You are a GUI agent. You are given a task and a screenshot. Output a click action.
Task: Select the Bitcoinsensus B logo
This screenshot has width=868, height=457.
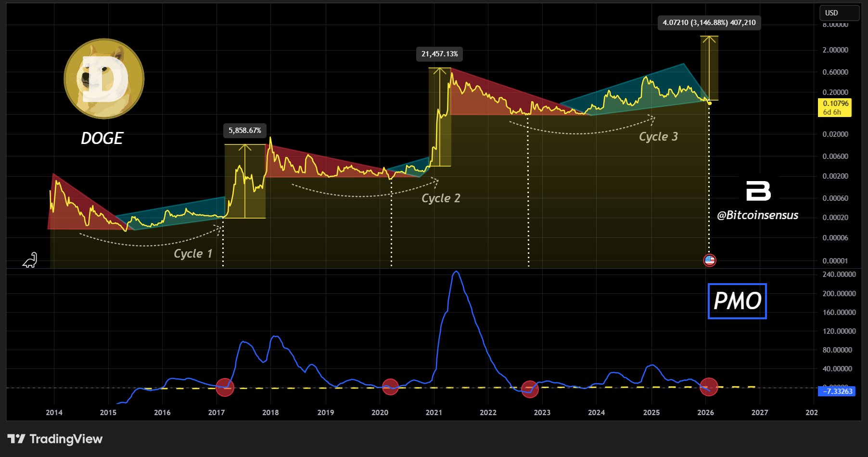758,191
